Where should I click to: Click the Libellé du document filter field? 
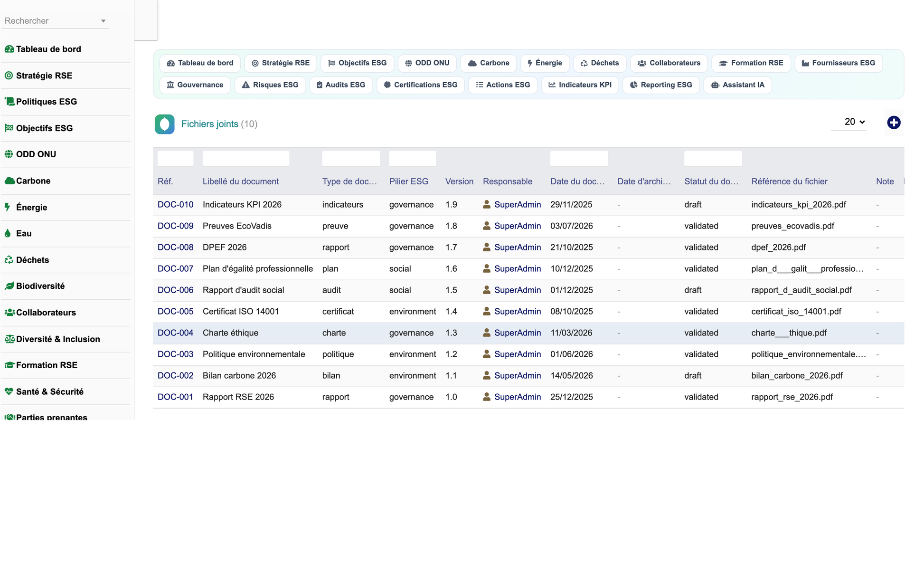246,159
